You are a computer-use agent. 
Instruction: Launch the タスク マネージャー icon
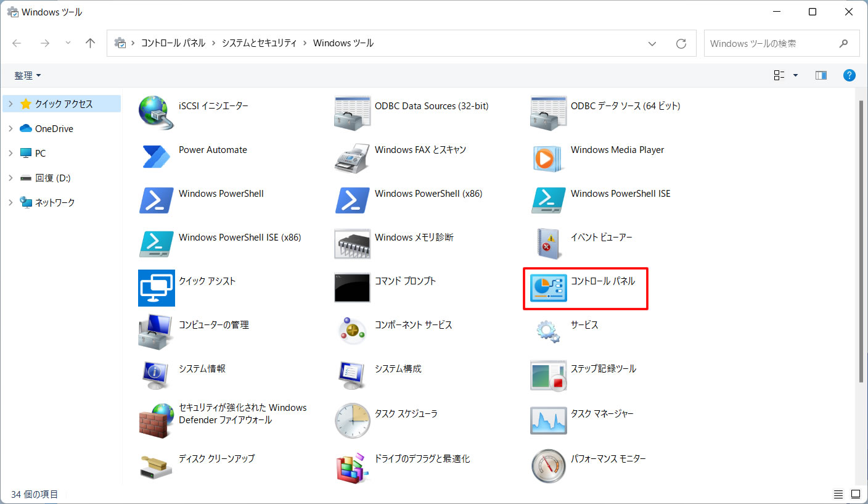pos(548,420)
